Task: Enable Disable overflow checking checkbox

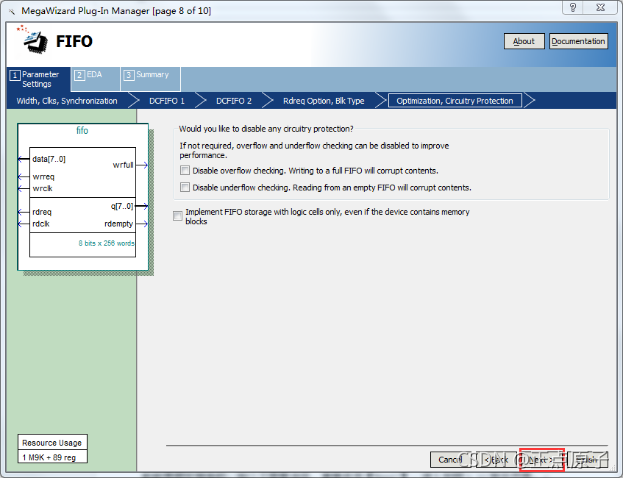Action: point(185,170)
